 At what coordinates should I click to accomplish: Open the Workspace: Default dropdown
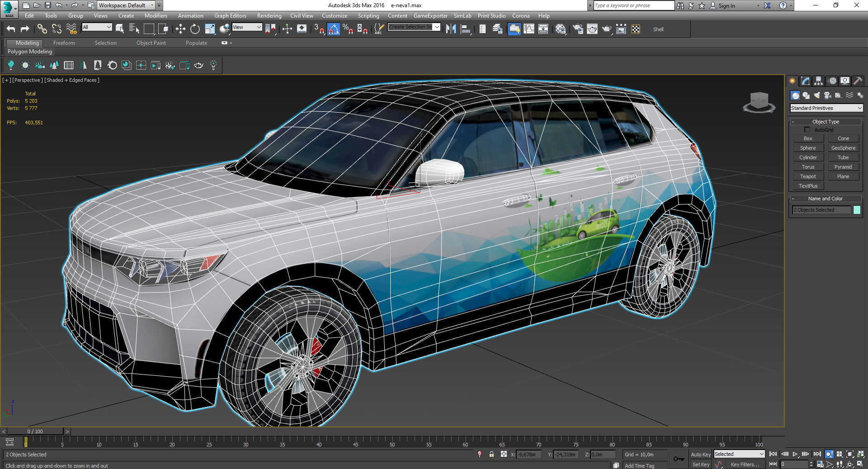tap(126, 5)
